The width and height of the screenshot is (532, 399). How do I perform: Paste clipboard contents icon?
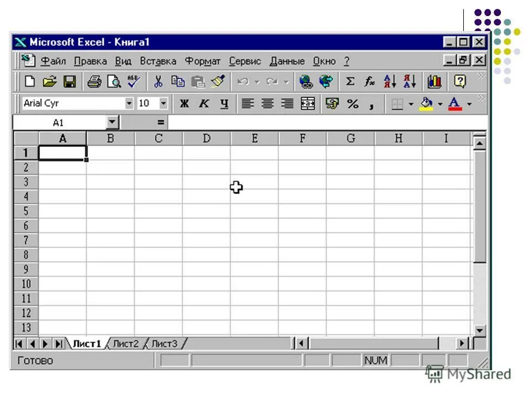tap(198, 81)
